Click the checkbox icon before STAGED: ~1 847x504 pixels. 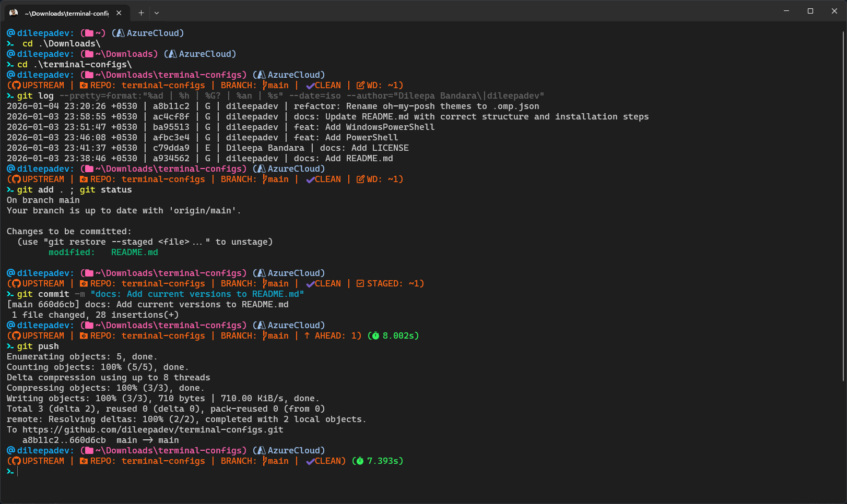pos(360,284)
